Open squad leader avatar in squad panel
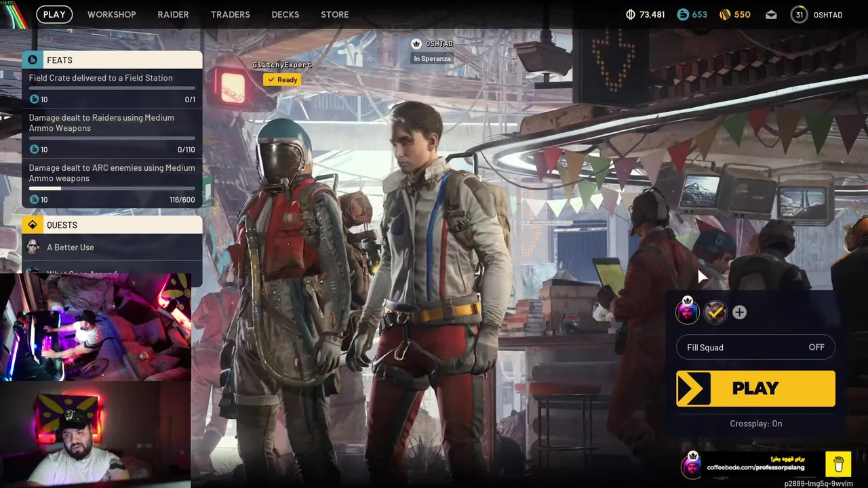 point(688,312)
